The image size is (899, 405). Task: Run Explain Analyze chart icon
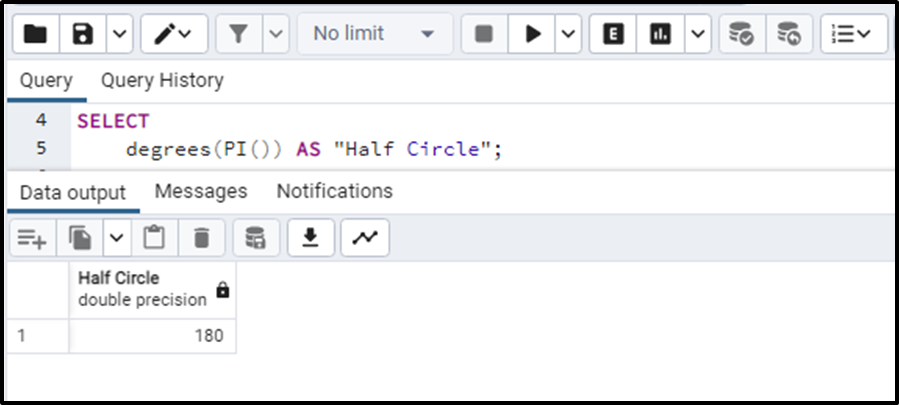point(660,34)
